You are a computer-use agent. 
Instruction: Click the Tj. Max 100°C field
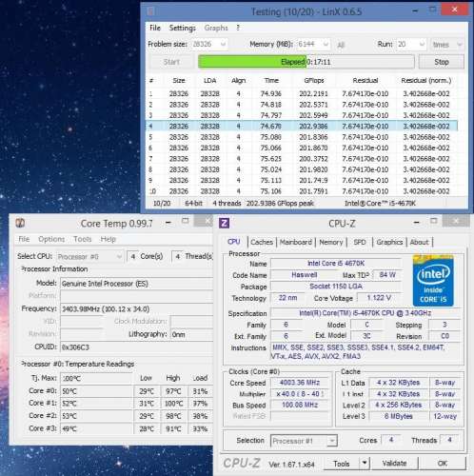tap(96, 378)
